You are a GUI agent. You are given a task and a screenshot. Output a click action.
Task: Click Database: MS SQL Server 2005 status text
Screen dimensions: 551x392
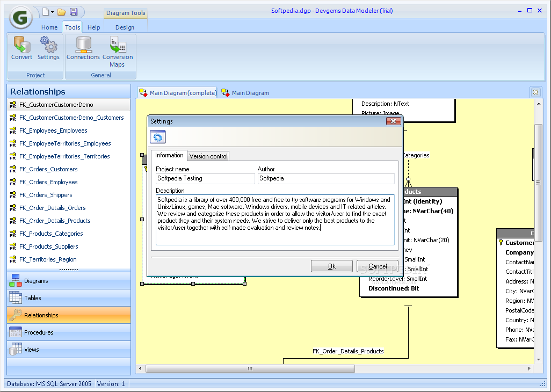(x=49, y=383)
